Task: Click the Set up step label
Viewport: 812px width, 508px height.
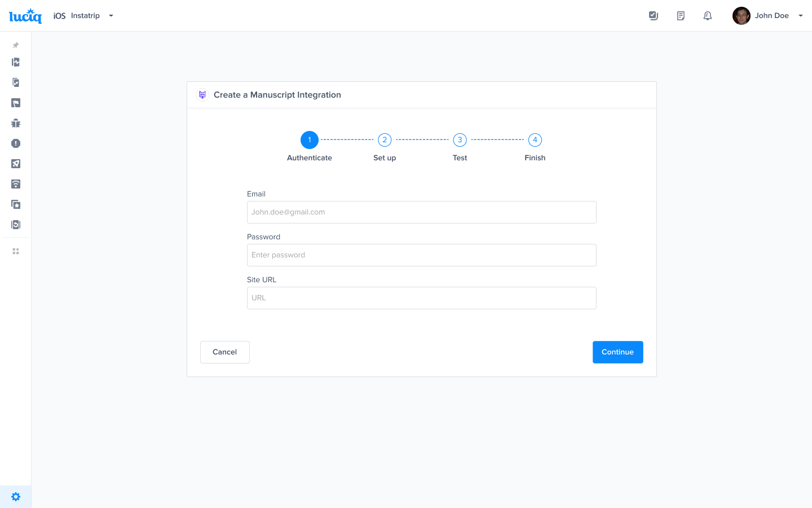Action: pos(385,158)
